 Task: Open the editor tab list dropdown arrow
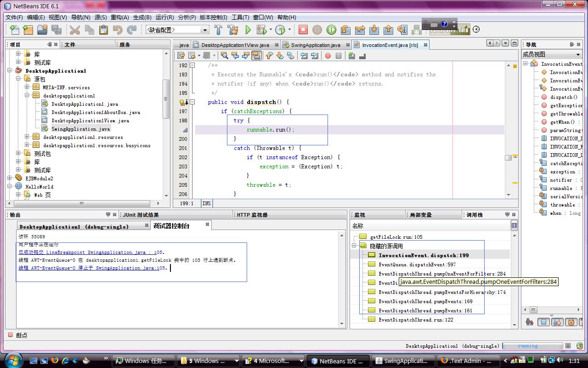(505, 43)
